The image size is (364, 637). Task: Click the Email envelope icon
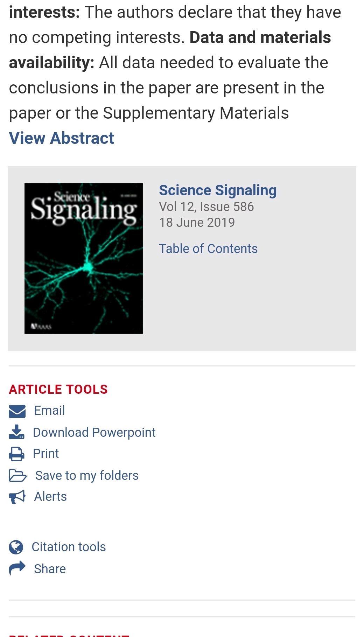(x=17, y=411)
